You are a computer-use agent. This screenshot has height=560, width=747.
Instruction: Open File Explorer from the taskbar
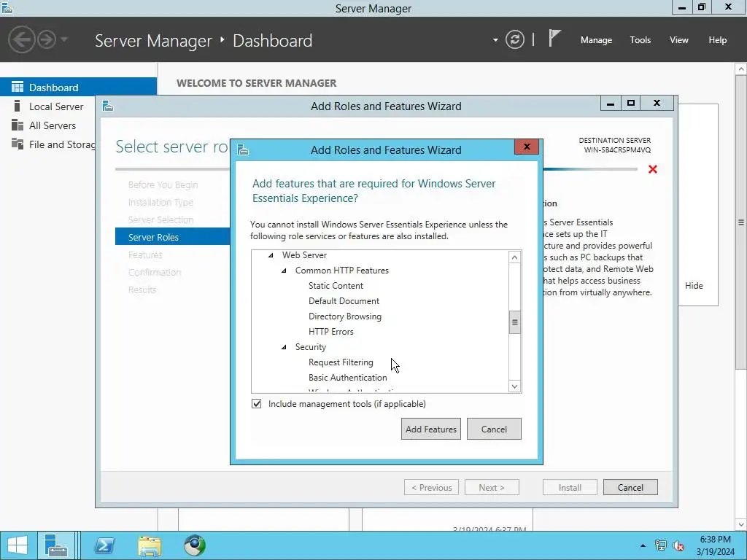coord(150,545)
